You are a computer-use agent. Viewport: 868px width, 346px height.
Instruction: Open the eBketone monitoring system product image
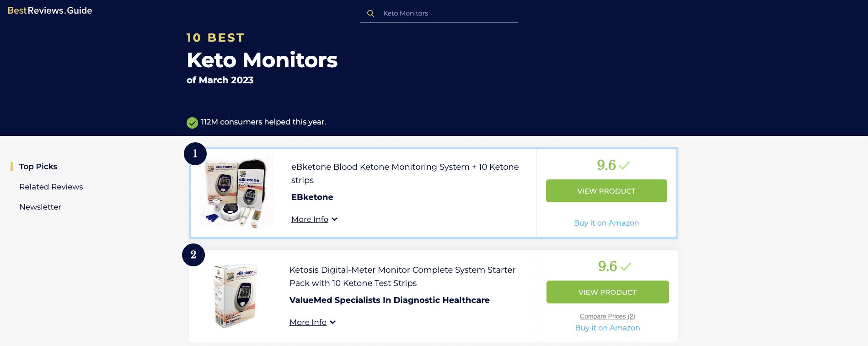coord(236,193)
